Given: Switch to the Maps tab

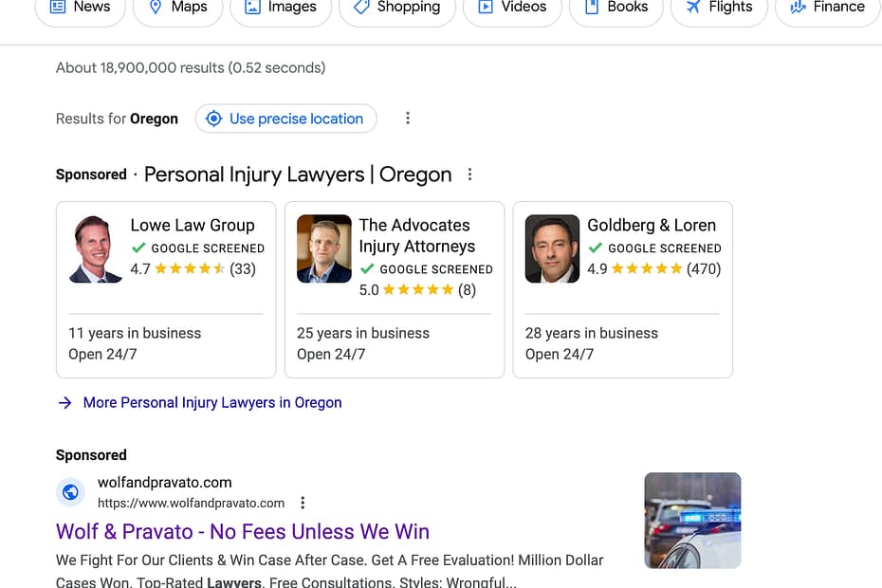Looking at the screenshot, I should pyautogui.click(x=177, y=8).
